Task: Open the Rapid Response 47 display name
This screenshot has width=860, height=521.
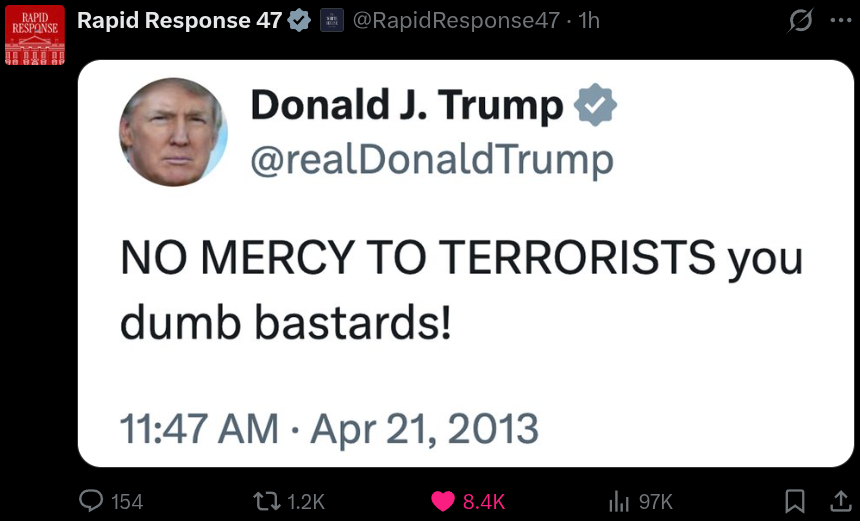Action: point(179,21)
